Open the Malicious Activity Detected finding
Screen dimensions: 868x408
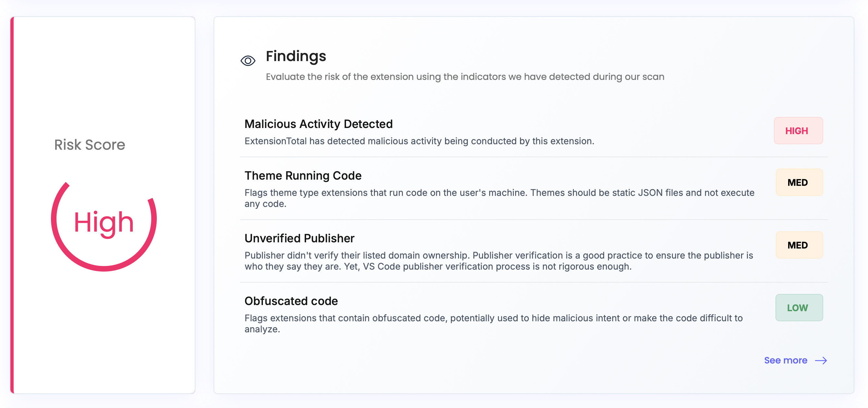click(x=318, y=124)
